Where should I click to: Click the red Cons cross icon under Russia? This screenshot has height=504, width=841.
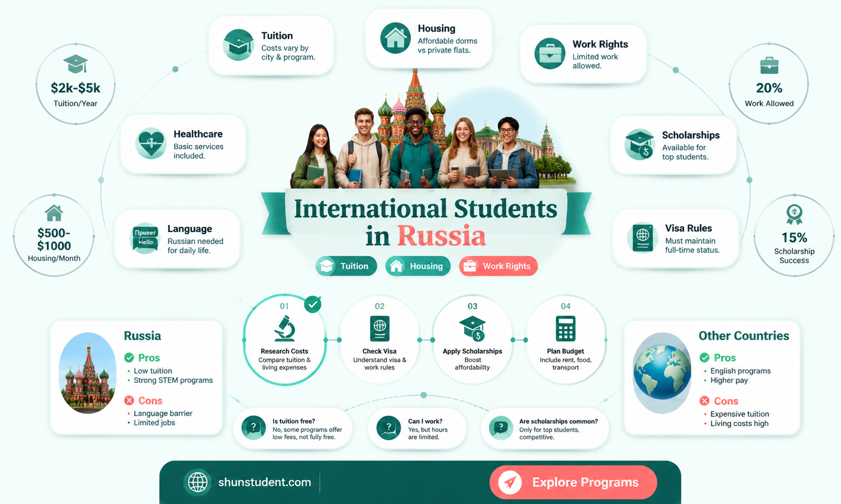coord(129,400)
